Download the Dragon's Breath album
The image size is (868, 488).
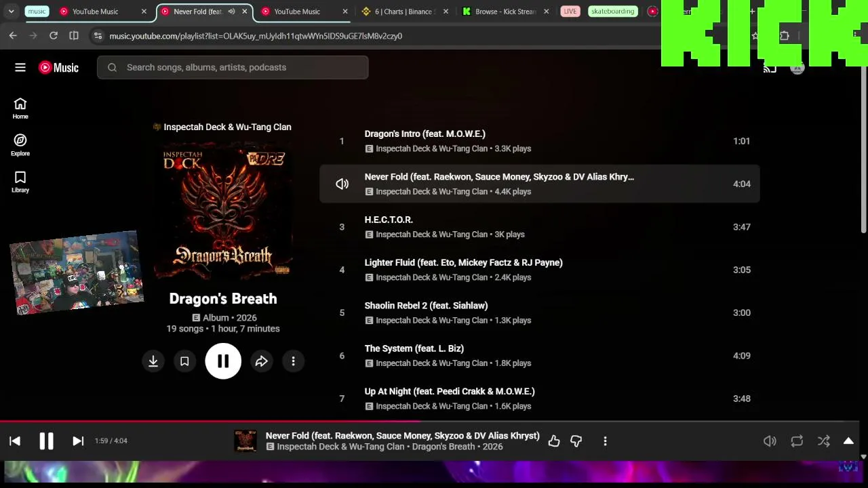click(153, 361)
